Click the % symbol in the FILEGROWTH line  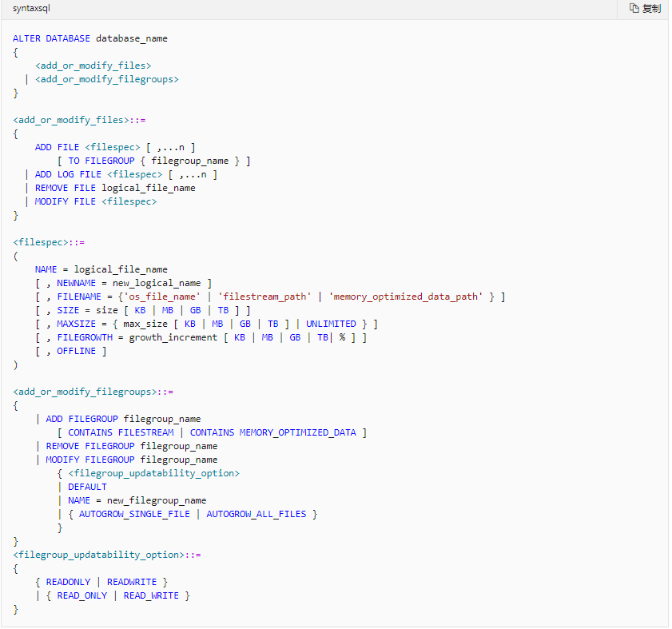pyautogui.click(x=342, y=338)
